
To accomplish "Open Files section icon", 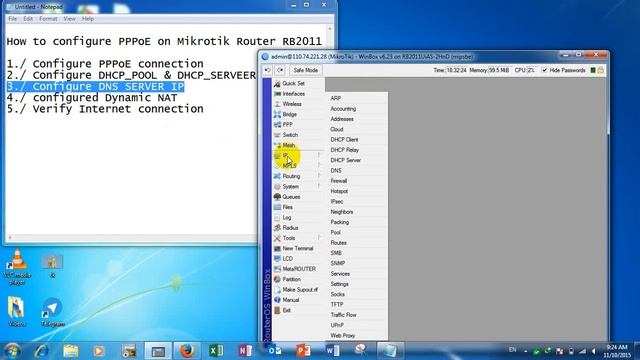I will 277,207.
